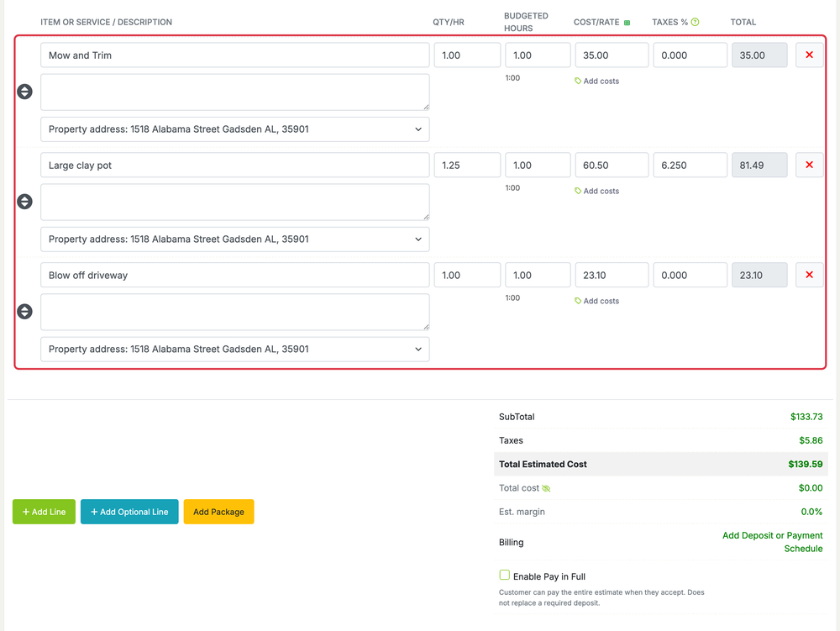Click the Blow off driveway total field

pyautogui.click(x=759, y=275)
